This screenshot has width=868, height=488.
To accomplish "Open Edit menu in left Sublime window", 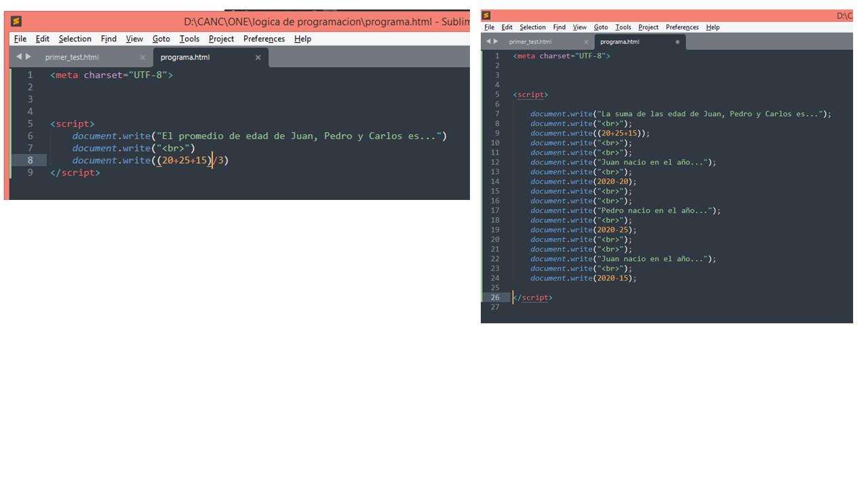I will 43,39.
